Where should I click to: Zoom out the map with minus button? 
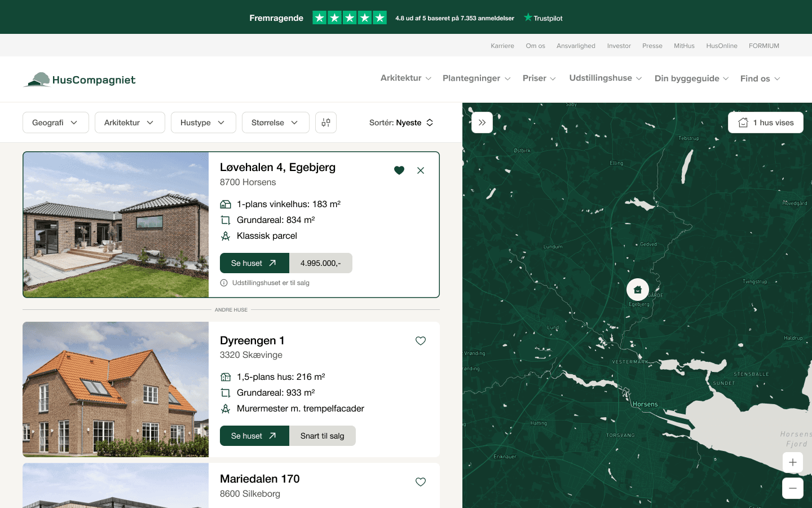pyautogui.click(x=793, y=488)
